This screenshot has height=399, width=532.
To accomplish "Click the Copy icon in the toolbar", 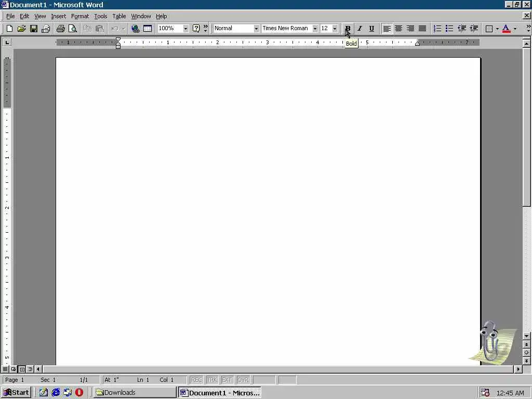I will [x=87, y=29].
